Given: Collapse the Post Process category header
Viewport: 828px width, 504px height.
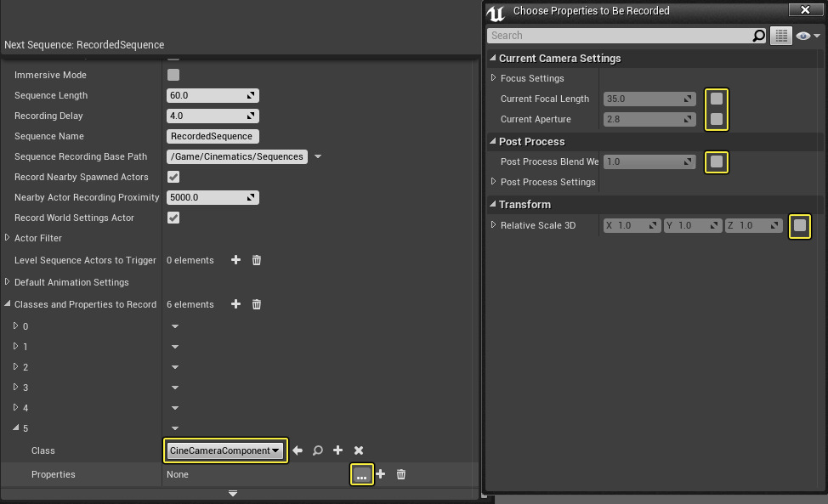Looking at the screenshot, I should pos(492,142).
